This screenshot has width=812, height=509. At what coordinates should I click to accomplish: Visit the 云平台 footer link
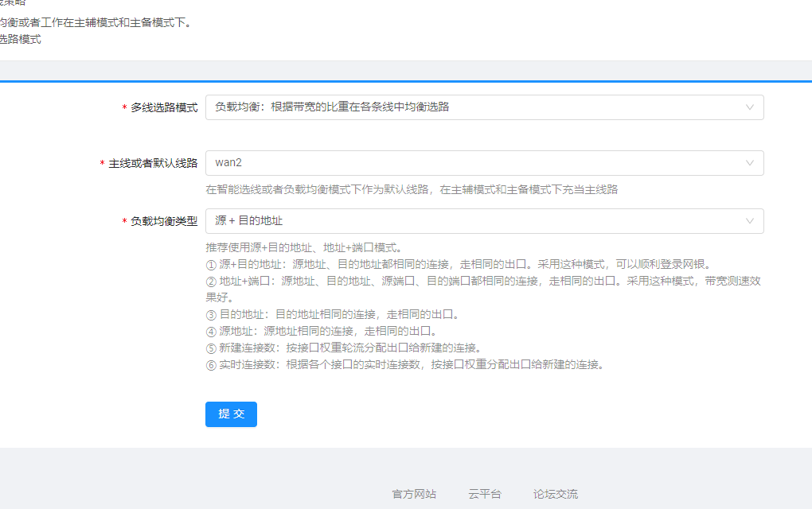click(485, 494)
